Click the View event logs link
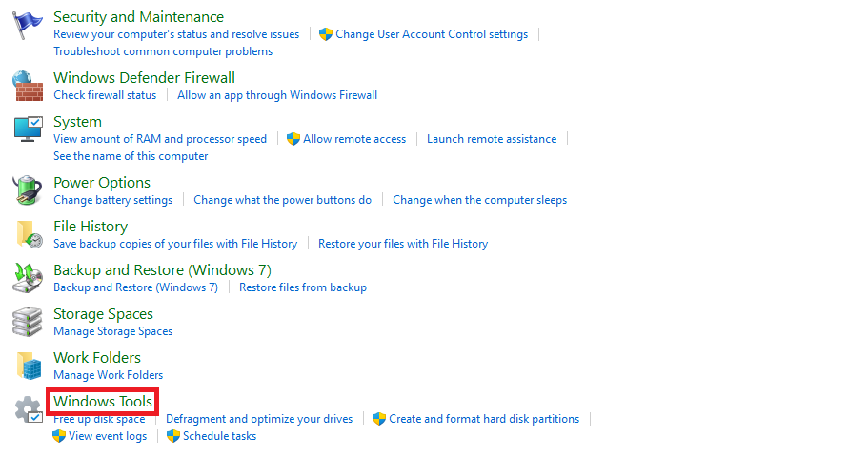868x456 pixels. [x=108, y=436]
